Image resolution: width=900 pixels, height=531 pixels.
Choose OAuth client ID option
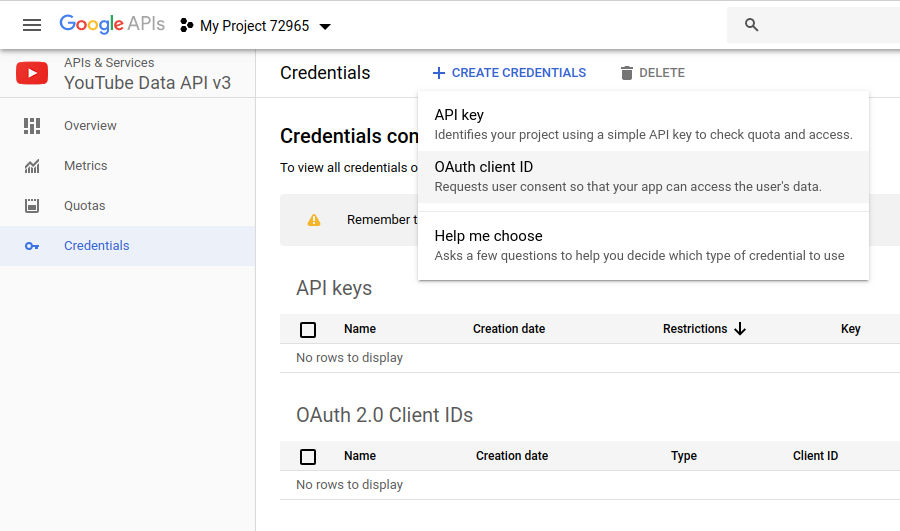click(x=643, y=177)
